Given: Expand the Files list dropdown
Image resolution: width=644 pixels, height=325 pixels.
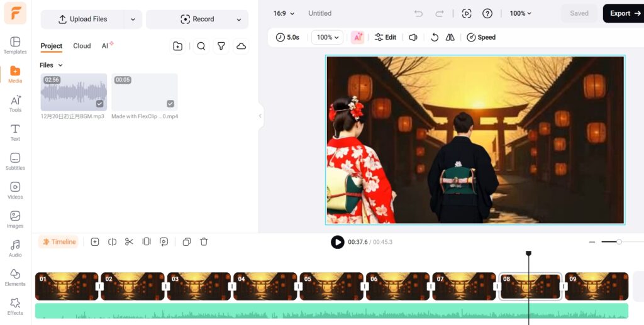Looking at the screenshot, I should 51,65.
